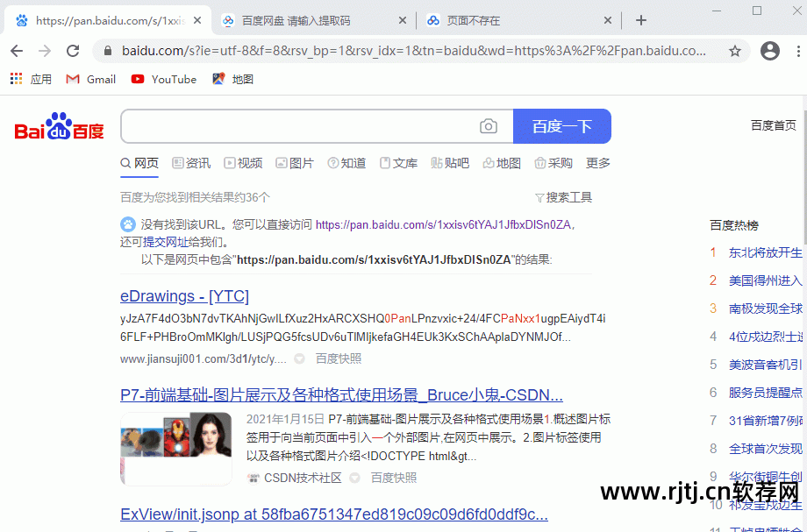Click the back navigation arrow
This screenshot has width=807, height=532.
click(17, 51)
